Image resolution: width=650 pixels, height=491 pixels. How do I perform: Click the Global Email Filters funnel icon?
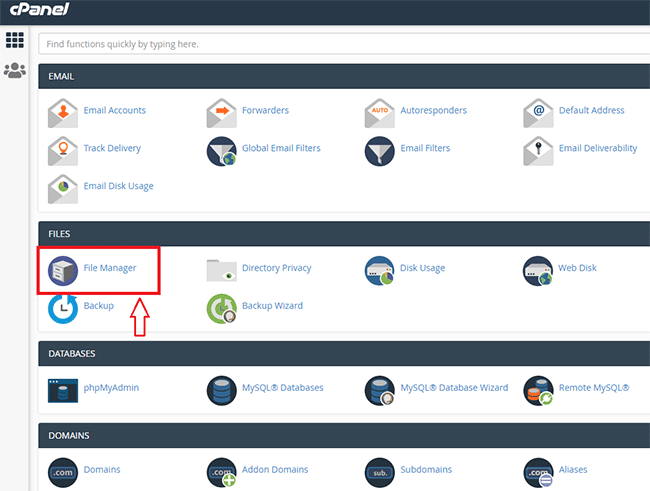pos(221,151)
